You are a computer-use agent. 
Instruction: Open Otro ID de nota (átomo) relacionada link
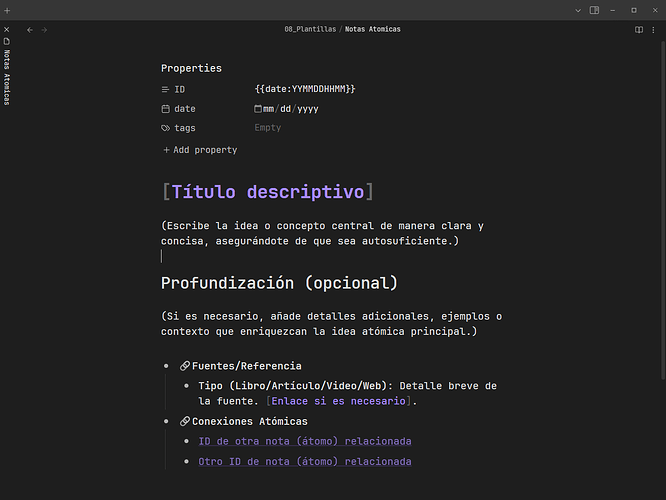(305, 462)
